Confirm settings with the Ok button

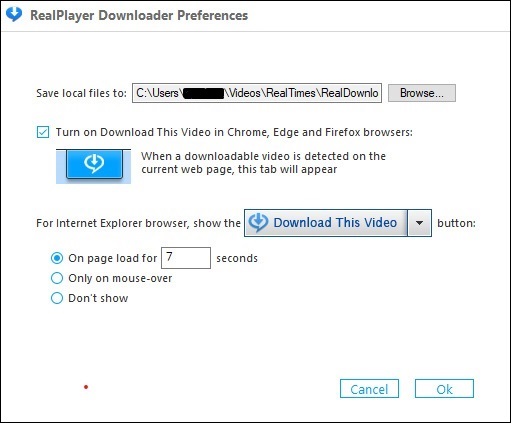(444, 389)
